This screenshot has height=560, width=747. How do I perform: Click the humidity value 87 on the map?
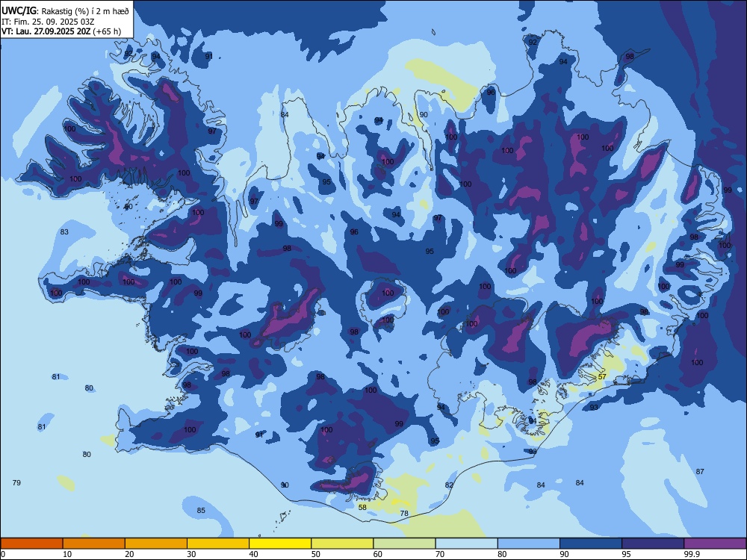coord(700,471)
